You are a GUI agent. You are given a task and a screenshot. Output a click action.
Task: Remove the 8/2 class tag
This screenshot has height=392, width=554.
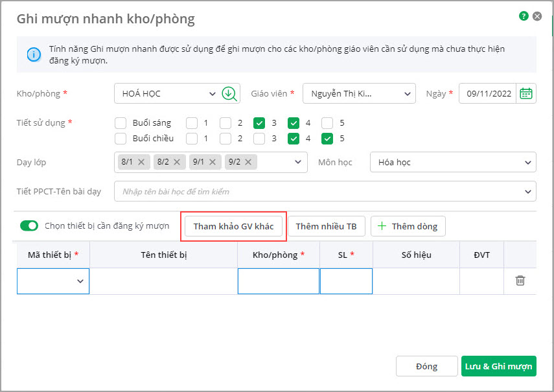click(177, 162)
